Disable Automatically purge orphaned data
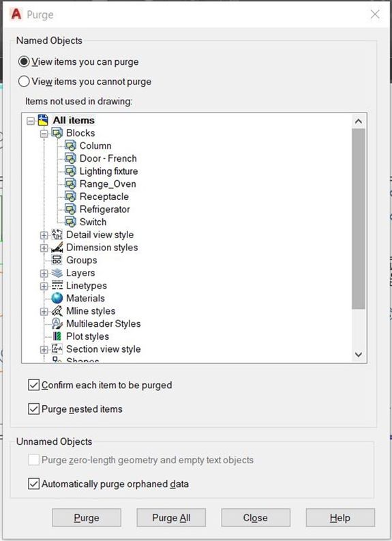Screen dimensions: 392x541 (33, 484)
